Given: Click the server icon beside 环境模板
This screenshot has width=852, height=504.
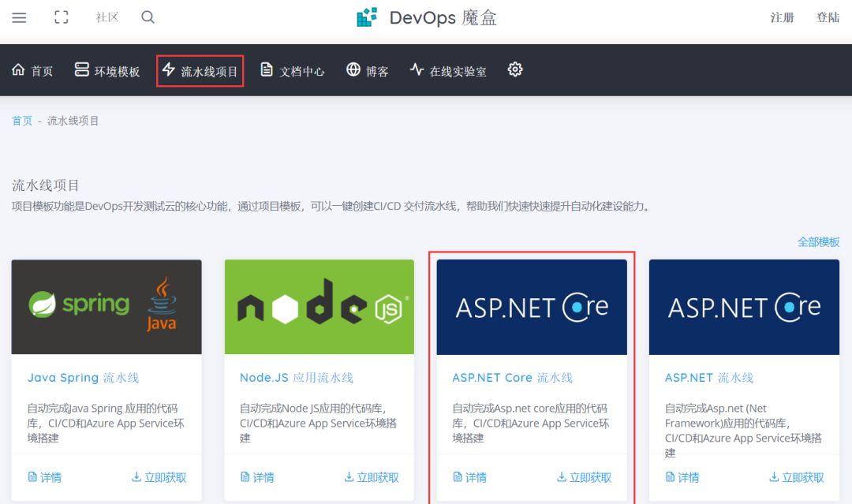Looking at the screenshot, I should [81, 69].
